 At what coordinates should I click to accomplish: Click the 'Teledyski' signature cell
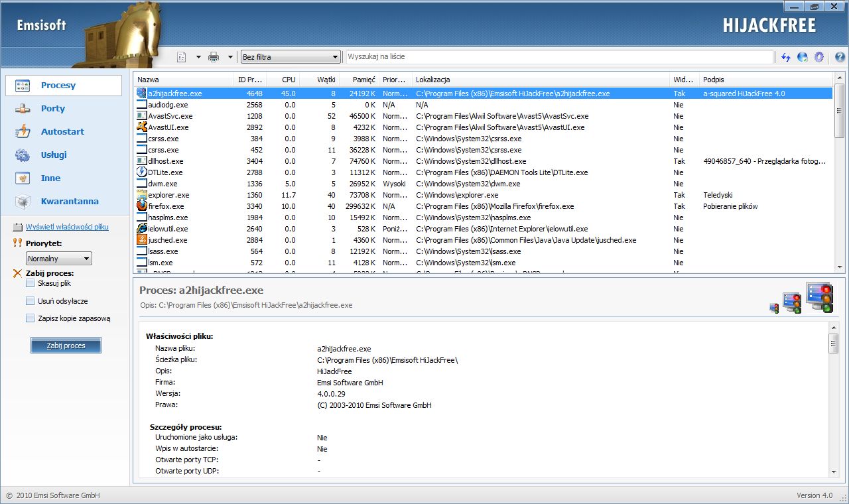718,195
